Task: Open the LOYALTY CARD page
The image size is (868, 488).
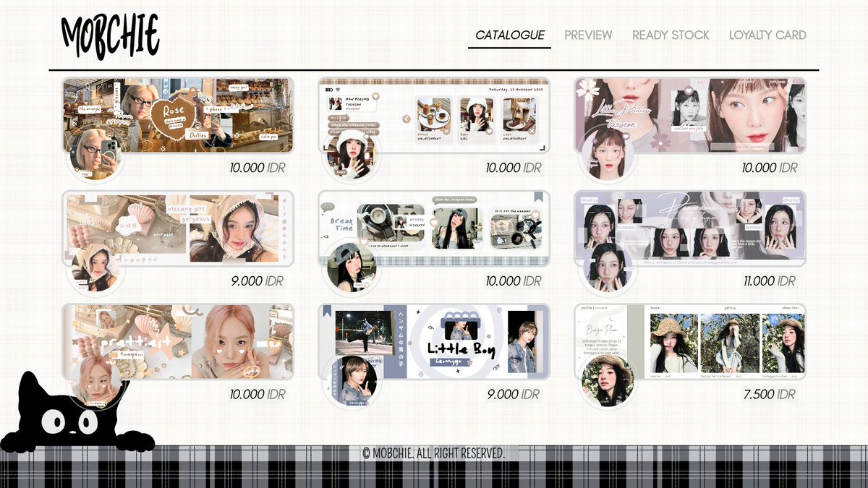Action: tap(768, 34)
